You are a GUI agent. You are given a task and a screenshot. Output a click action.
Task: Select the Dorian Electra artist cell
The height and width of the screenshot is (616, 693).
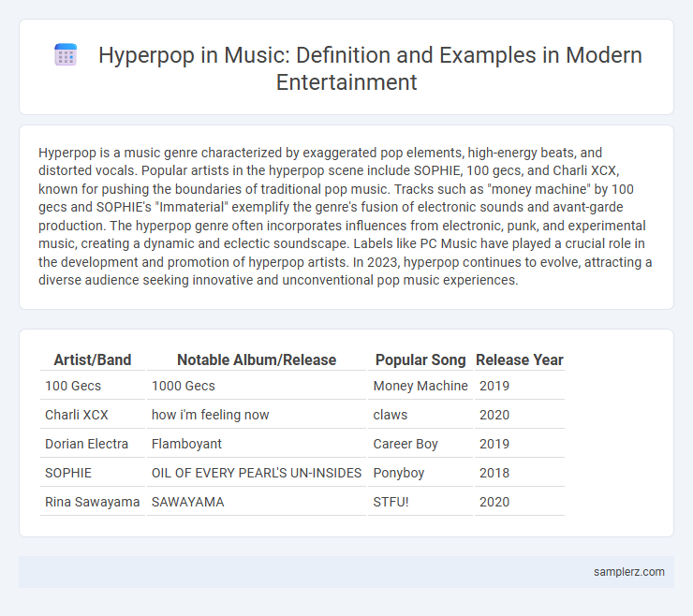tap(93, 444)
